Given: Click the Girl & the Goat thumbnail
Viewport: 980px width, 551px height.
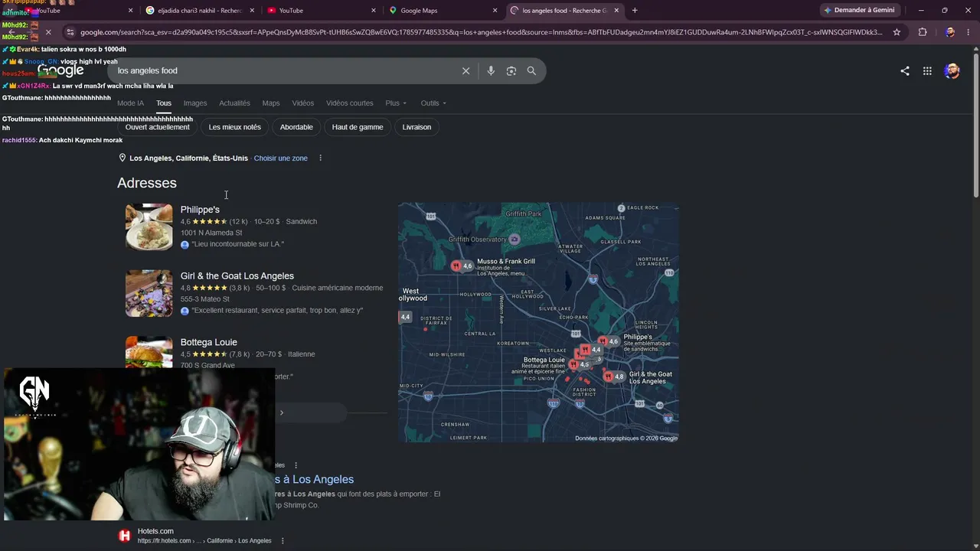Looking at the screenshot, I should [x=149, y=293].
